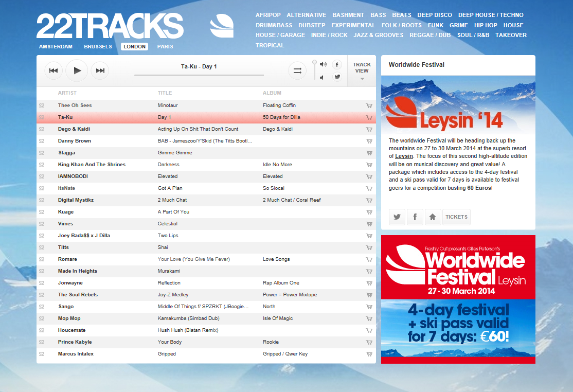The height and width of the screenshot is (392, 573).
Task: Toggle the shuffle/repeat mode icon
Action: pos(297,70)
